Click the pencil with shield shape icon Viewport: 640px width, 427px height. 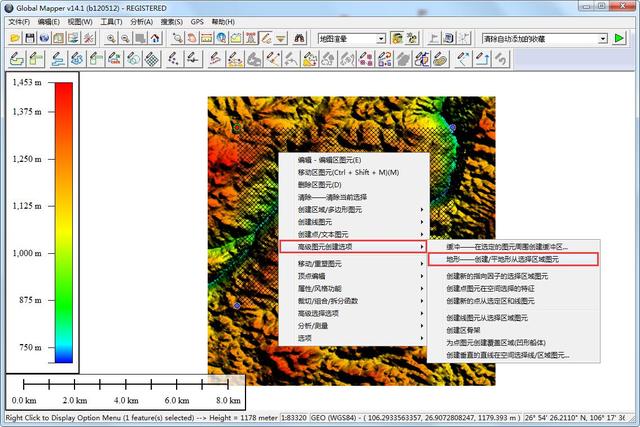422,59
